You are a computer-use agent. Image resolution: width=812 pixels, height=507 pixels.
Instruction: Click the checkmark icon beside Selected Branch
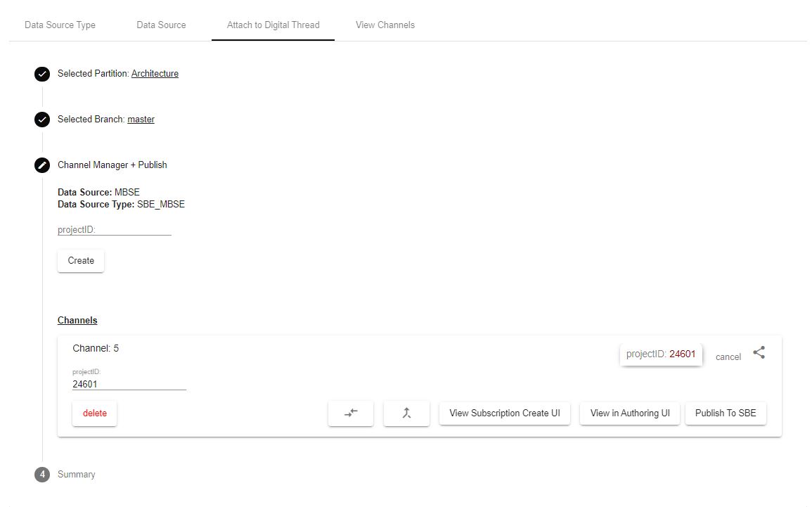click(x=42, y=120)
